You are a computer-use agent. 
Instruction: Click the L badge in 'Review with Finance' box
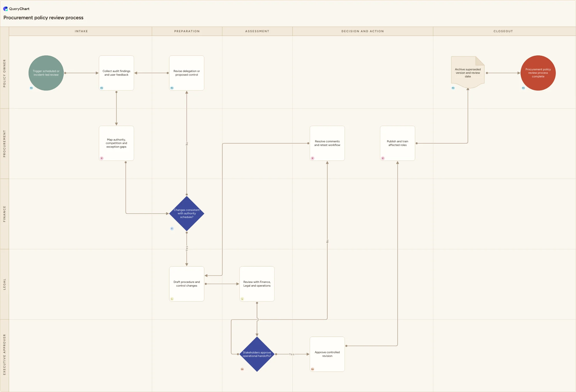coord(242,299)
